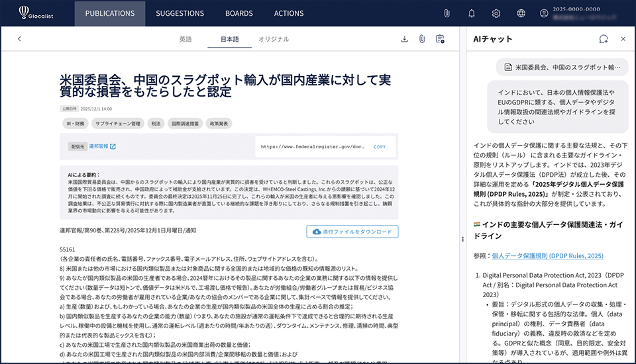Click the clipboard note icon in document toolbar
The height and width of the screenshot is (364, 636).
tap(440, 39)
